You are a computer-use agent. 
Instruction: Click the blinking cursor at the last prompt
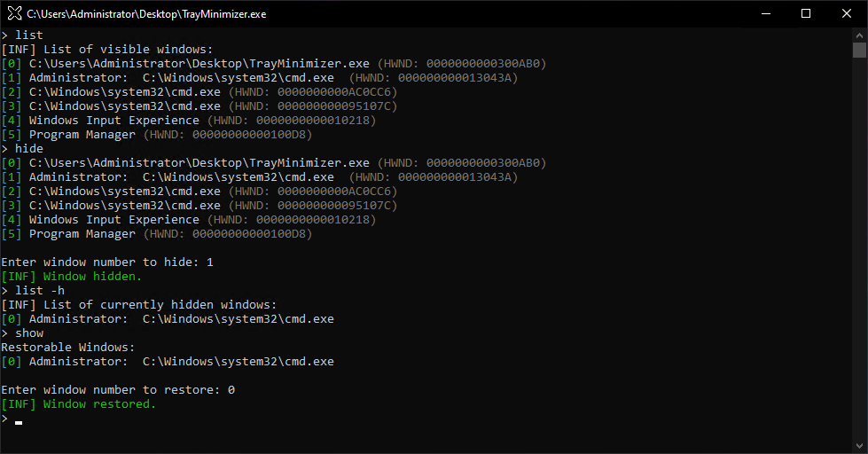tap(19, 422)
